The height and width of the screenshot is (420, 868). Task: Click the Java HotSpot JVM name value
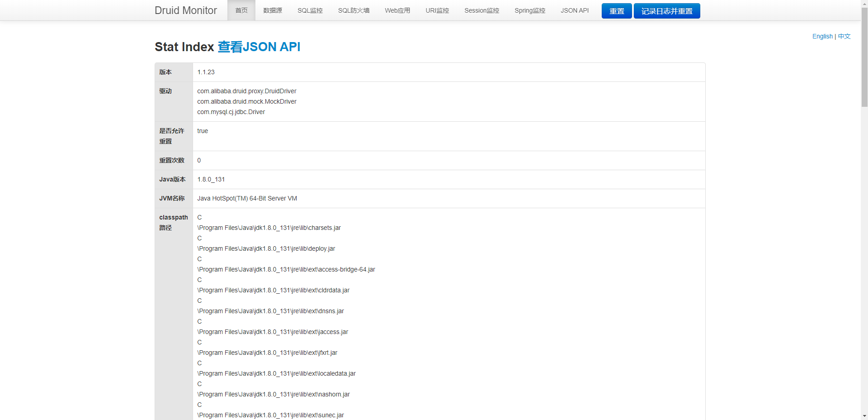point(247,198)
